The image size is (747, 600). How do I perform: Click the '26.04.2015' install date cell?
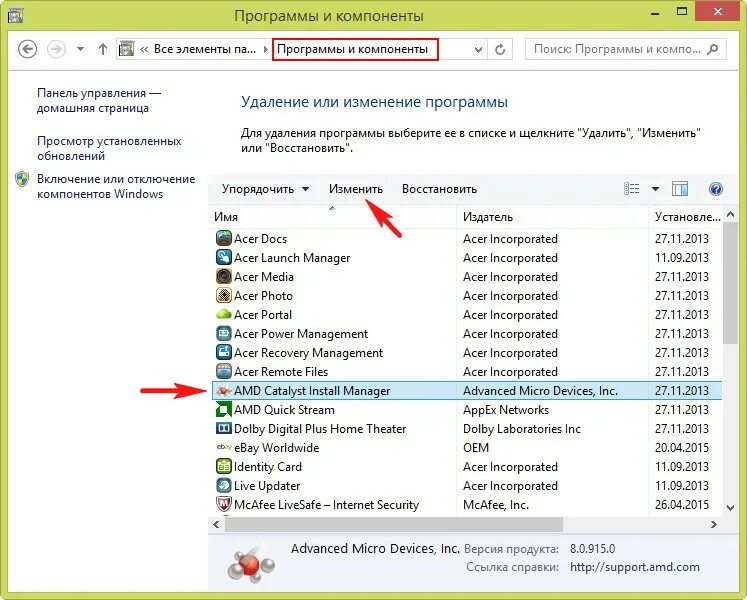point(682,505)
